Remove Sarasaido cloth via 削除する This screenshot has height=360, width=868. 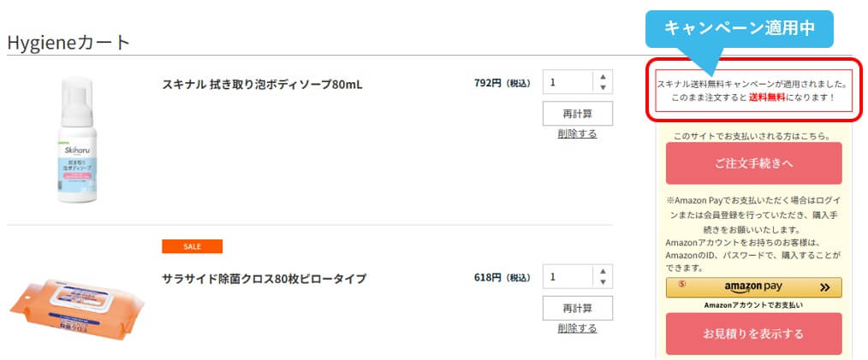tap(577, 328)
